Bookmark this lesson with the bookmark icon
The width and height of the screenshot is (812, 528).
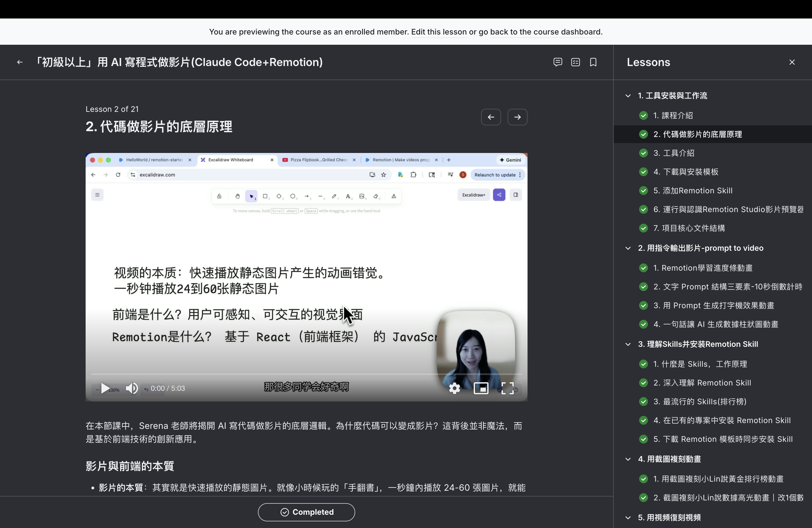[593, 62]
